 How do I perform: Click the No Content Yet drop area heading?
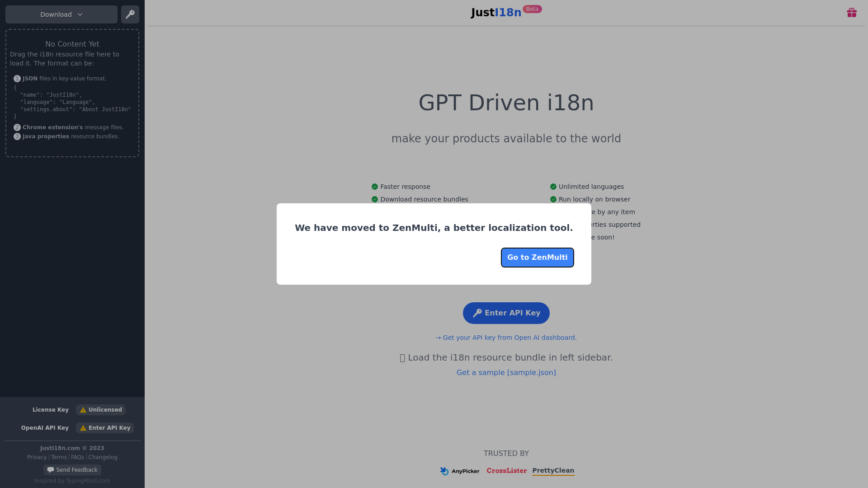point(72,44)
